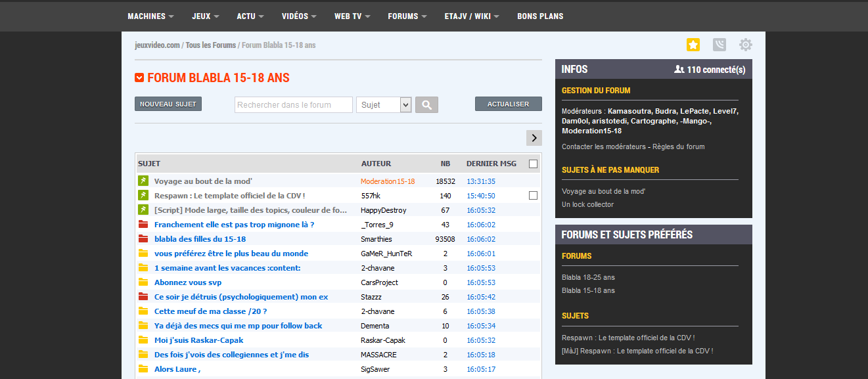Image resolution: width=868 pixels, height=379 pixels.
Task: Open the Sujet search type dropdown
Action: 384,104
